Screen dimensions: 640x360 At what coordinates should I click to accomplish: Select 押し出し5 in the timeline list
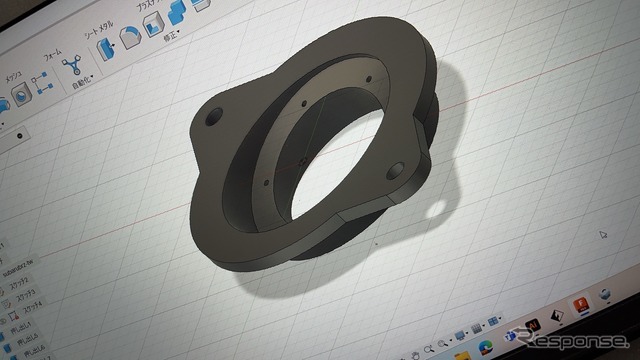click(x=28, y=340)
